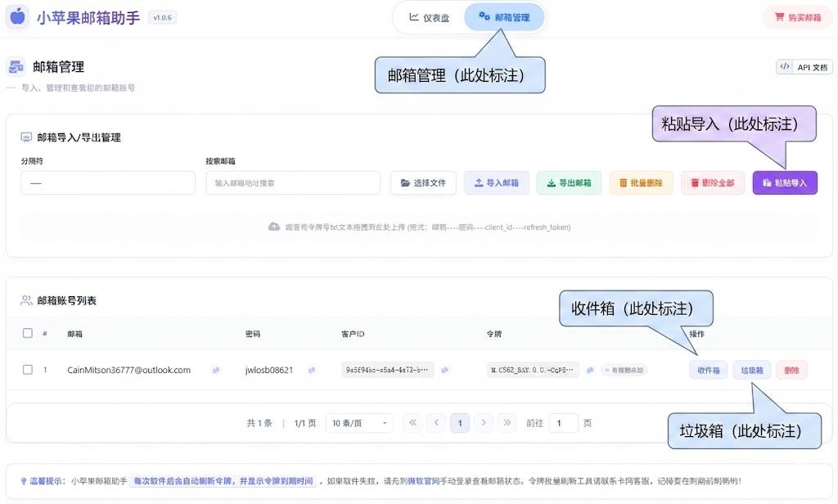
Task: Go to next page arrow
Action: click(x=483, y=423)
